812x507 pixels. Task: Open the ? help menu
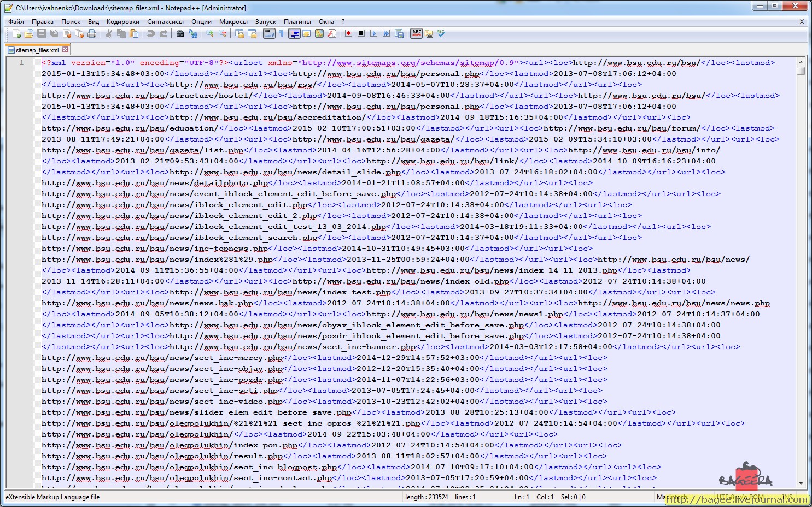pos(343,22)
